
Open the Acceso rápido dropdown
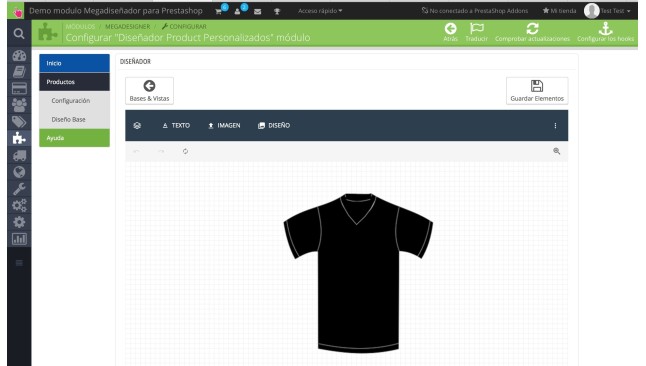point(320,11)
